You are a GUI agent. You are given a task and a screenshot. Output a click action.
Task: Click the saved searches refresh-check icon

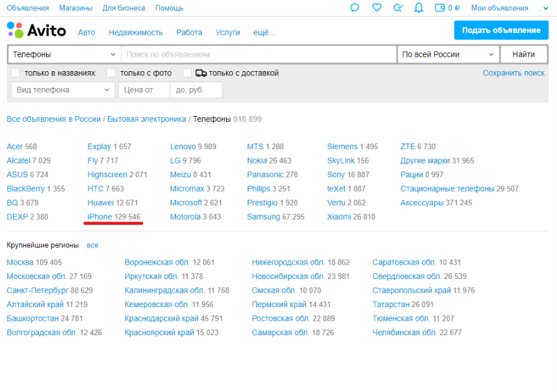pyautogui.click(x=398, y=7)
